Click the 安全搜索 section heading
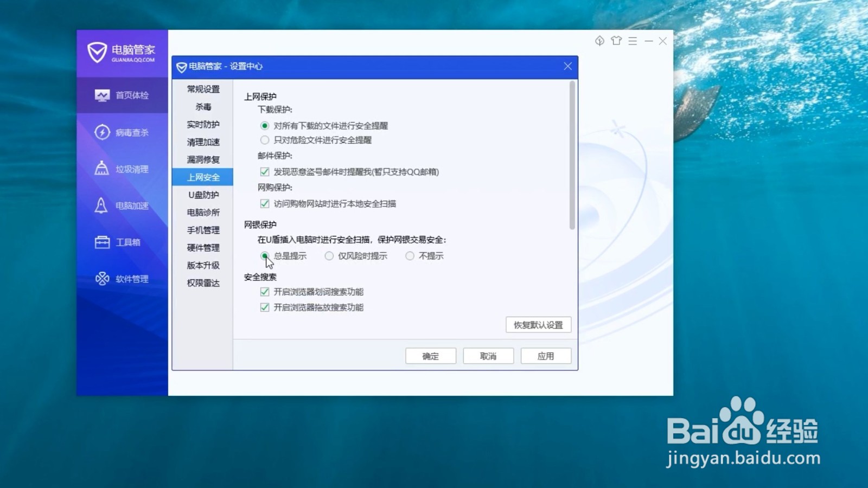Screen dimensions: 868x488 [260, 277]
